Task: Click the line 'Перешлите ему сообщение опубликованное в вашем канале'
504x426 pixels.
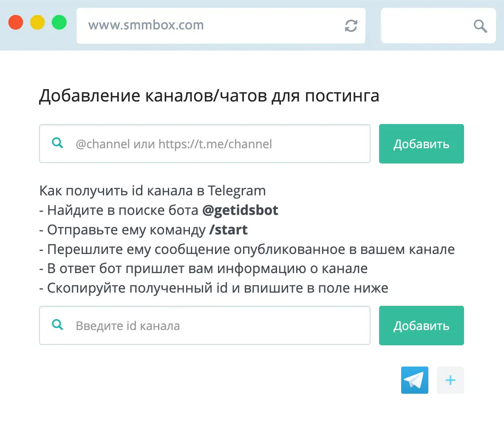Action: 247,250
